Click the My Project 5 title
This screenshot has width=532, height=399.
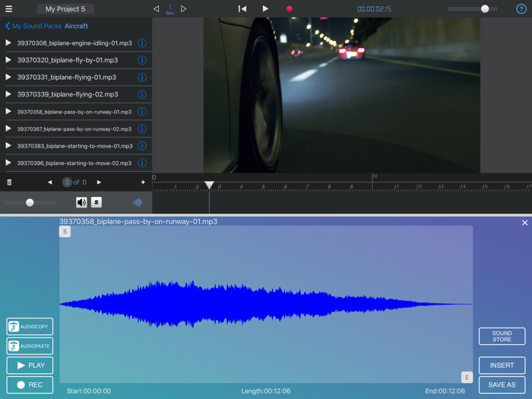click(65, 9)
